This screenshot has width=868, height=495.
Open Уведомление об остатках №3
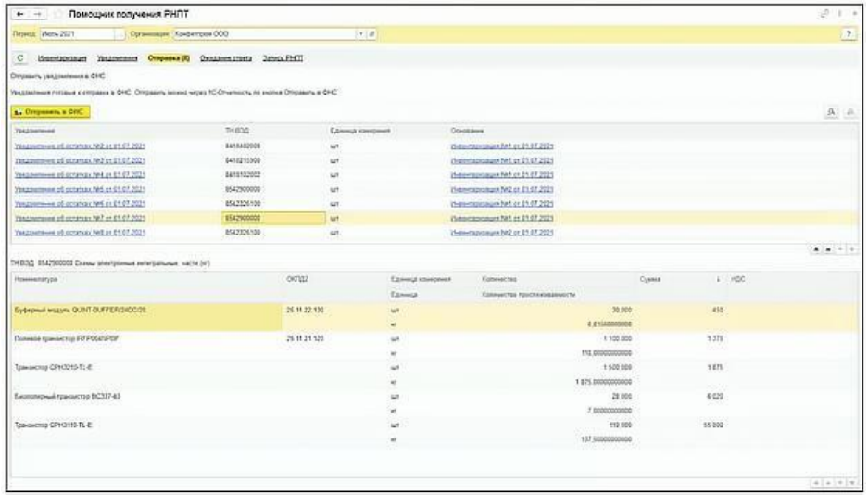click(80, 160)
